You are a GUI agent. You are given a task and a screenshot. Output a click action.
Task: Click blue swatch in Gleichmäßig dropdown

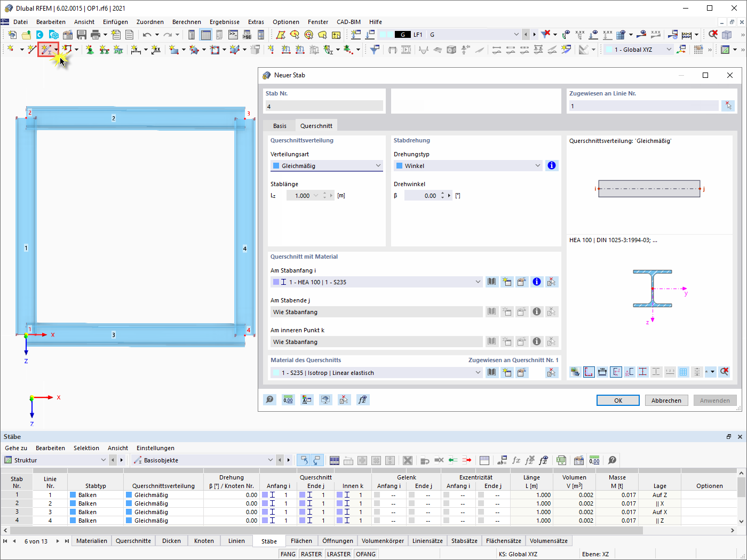276,166
